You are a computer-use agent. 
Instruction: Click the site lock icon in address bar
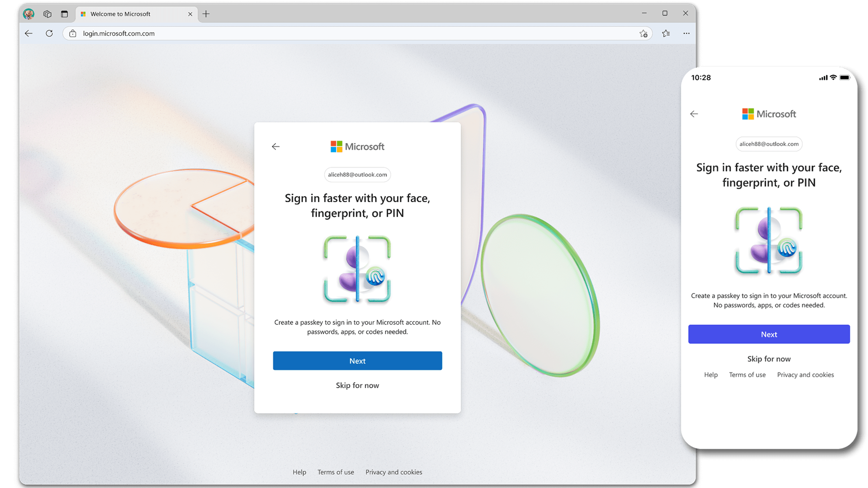(73, 33)
